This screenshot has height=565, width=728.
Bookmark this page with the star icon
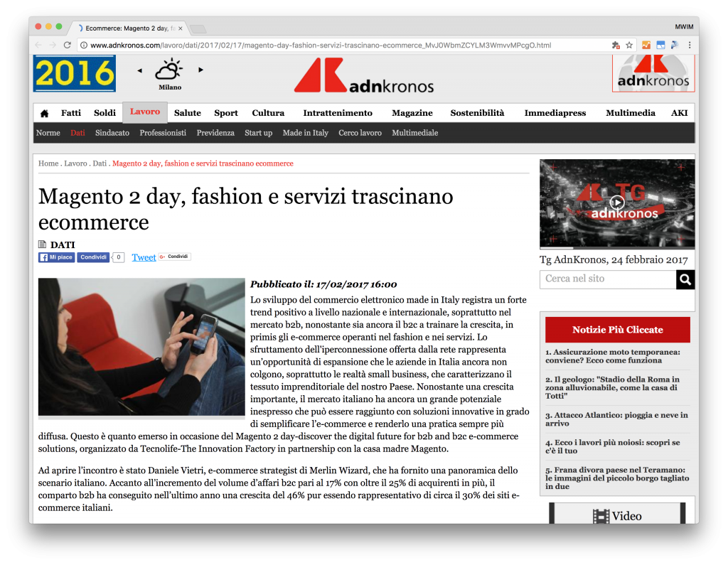pos(629,45)
